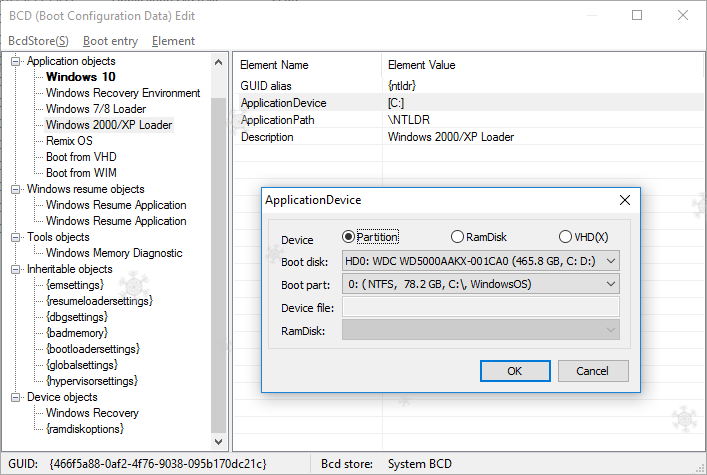
Task: Select Windows Memory Diagnostic entry
Action: (x=114, y=253)
